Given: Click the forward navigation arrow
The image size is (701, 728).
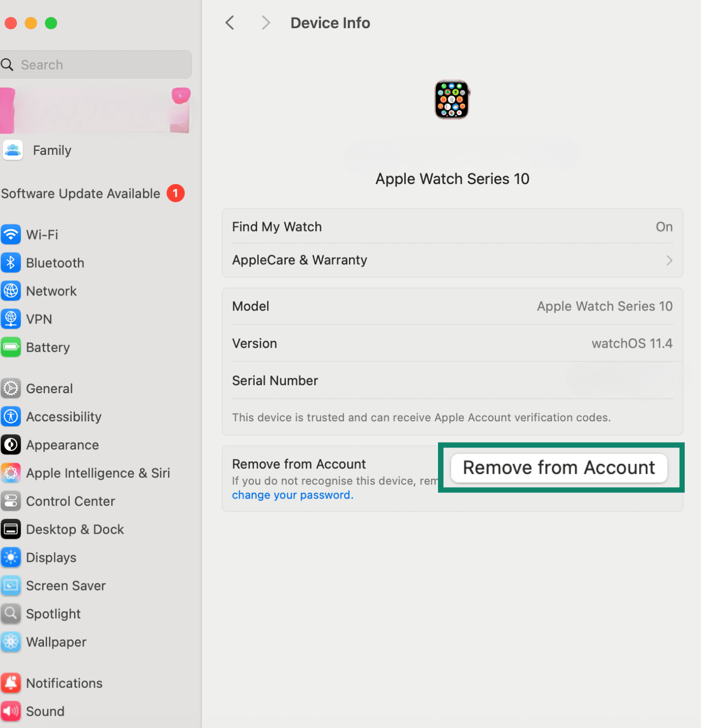Looking at the screenshot, I should point(265,22).
